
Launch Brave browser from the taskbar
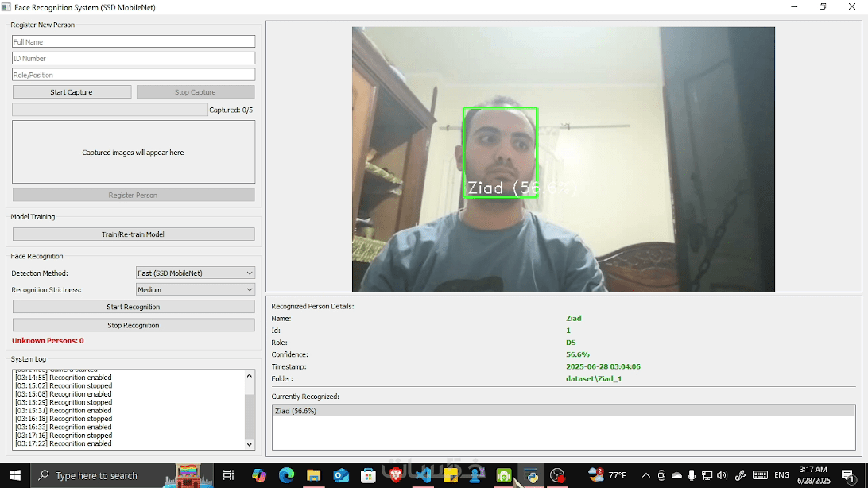[395, 475]
